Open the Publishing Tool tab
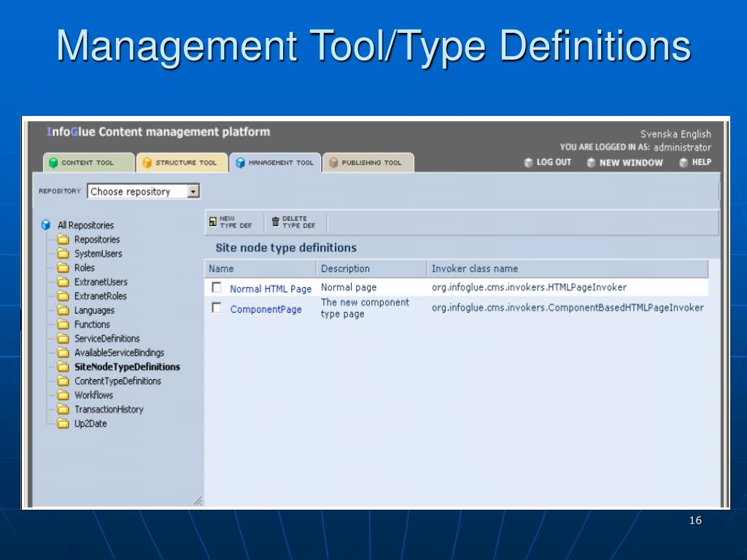 click(x=368, y=163)
